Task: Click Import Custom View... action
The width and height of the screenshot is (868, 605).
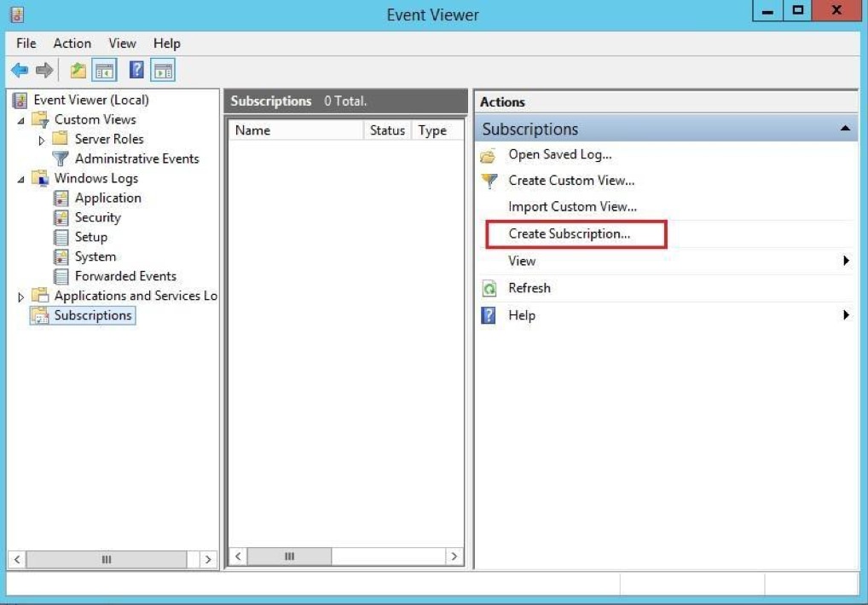Action: 572,206
